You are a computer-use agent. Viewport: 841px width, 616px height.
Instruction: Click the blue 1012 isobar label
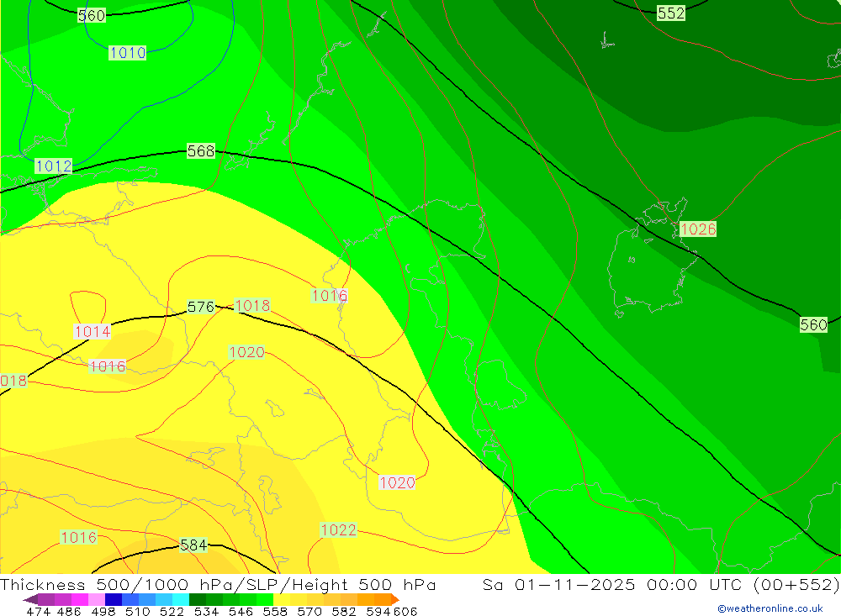tap(54, 166)
